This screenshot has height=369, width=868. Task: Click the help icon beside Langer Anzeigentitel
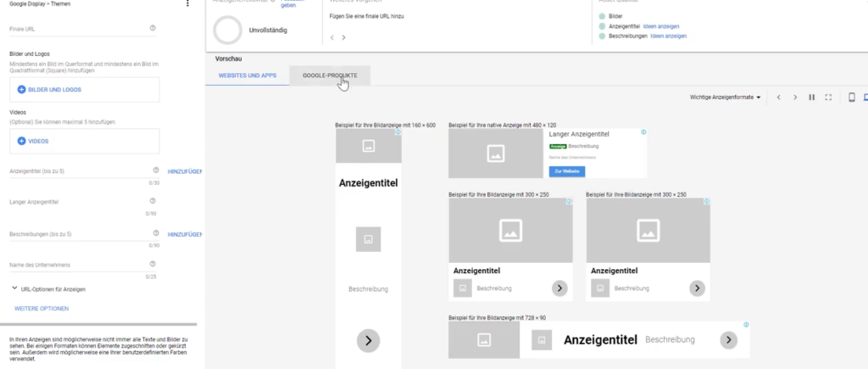(153, 201)
